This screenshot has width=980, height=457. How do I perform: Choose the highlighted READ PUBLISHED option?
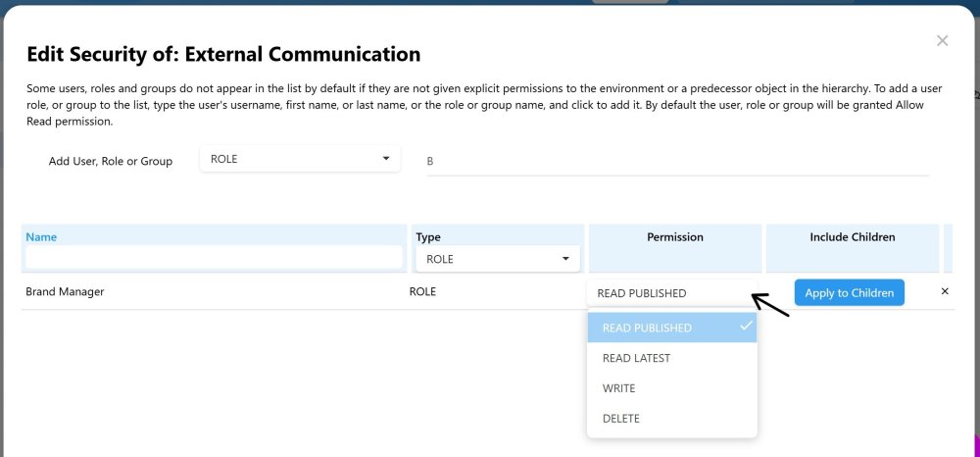coord(647,328)
